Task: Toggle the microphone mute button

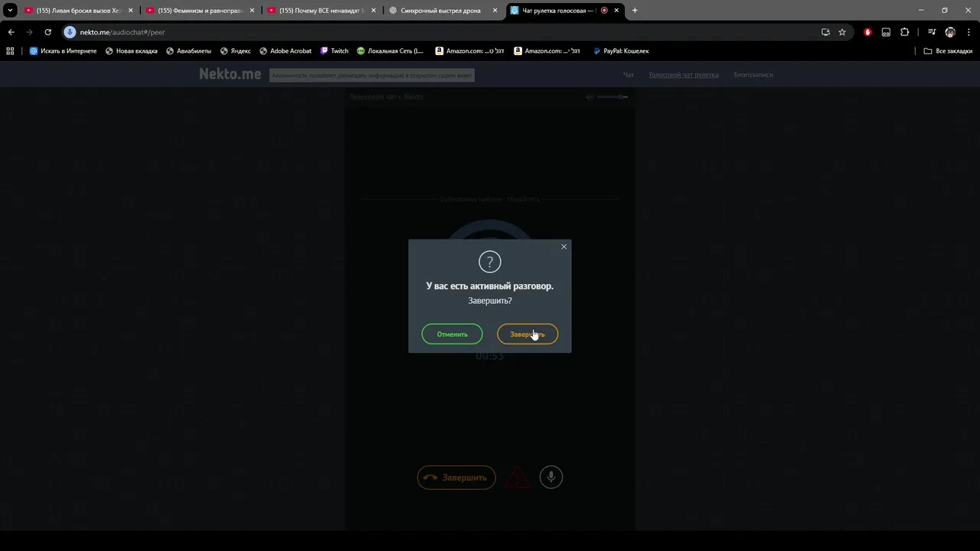Action: (x=550, y=478)
